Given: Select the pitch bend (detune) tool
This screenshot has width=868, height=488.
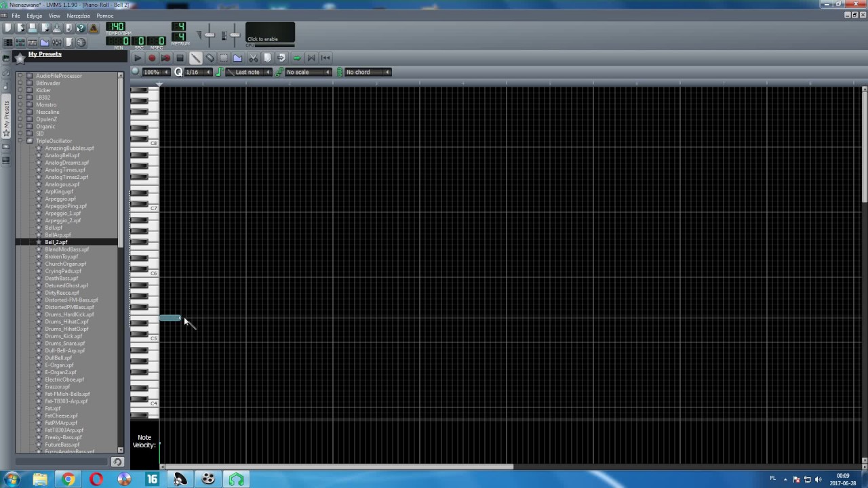Looking at the screenshot, I should [x=237, y=58].
